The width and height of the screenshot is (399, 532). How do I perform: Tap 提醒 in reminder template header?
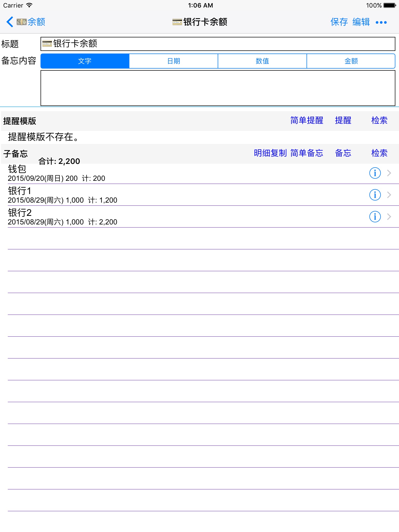point(343,121)
